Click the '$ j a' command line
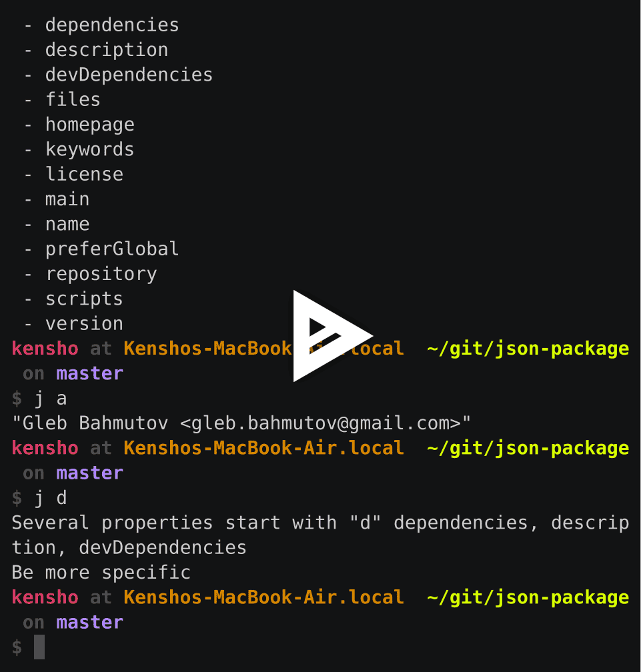Screen dimensions: 641x672 [x=39, y=399]
